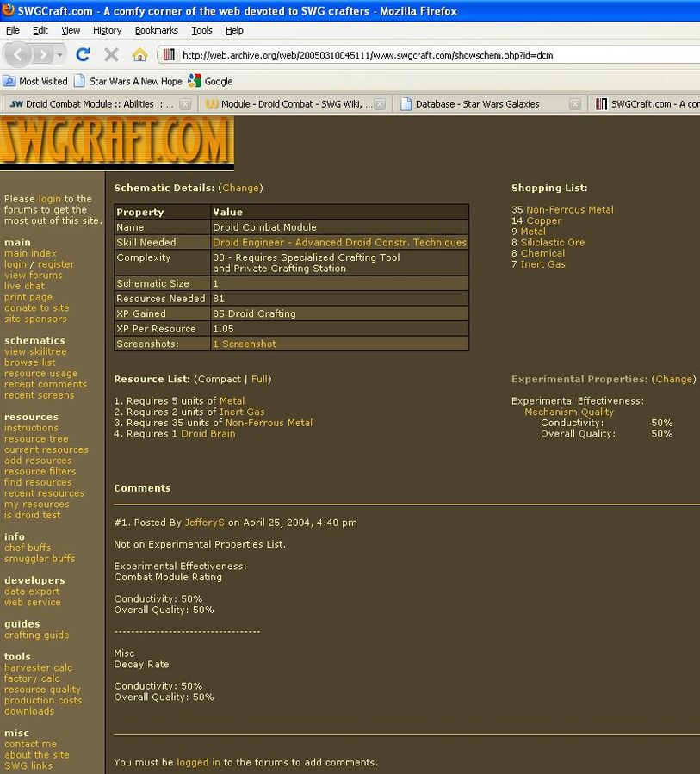
Task: Reload the current page
Action: 83,54
